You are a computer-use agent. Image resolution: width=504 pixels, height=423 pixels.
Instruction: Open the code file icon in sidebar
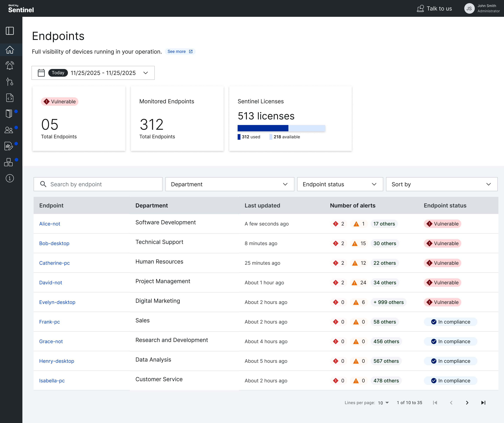click(x=10, y=98)
